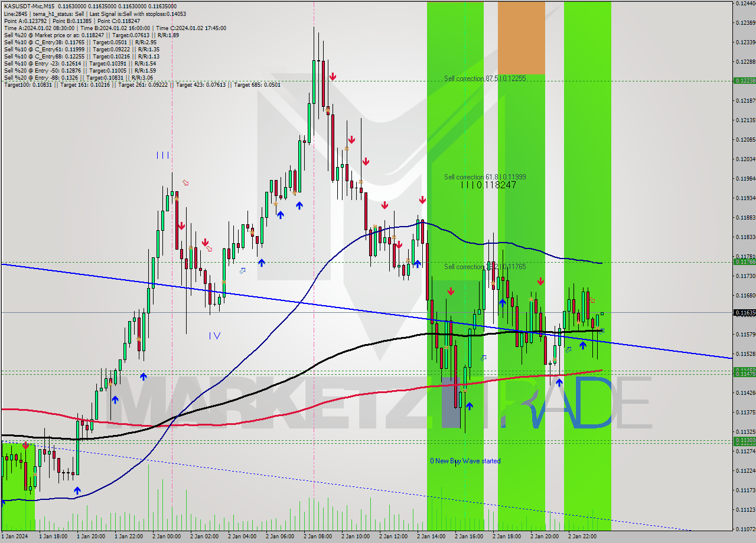
Task: Click the 'Target100: 0.10831' targets line
Action: pyautogui.click(x=142, y=84)
